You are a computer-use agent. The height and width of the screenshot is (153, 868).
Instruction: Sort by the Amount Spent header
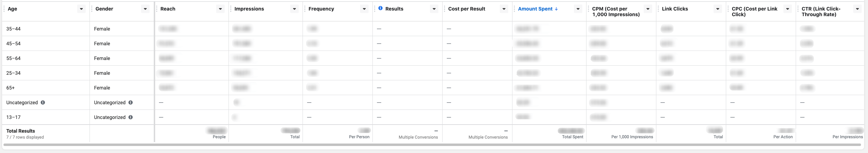(535, 9)
